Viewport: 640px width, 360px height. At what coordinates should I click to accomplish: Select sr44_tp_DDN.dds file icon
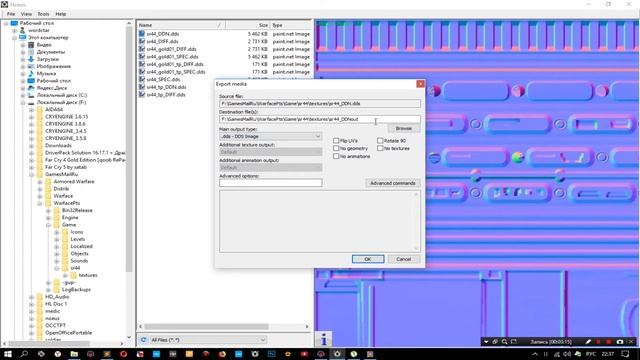coord(142,87)
